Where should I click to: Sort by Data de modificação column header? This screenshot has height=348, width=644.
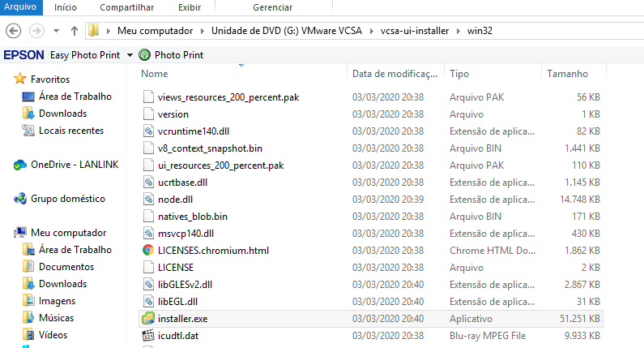[395, 74]
